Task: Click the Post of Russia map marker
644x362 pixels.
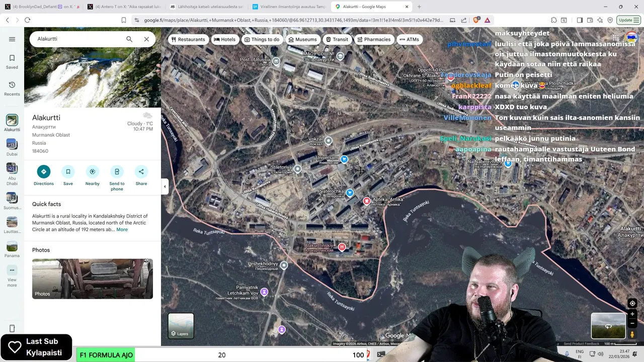Action: (x=276, y=60)
